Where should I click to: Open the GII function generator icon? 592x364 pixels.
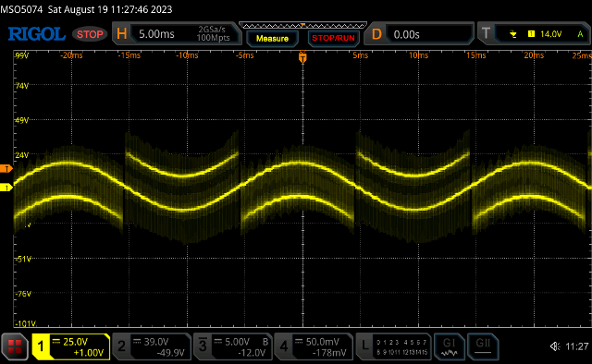[483, 346]
